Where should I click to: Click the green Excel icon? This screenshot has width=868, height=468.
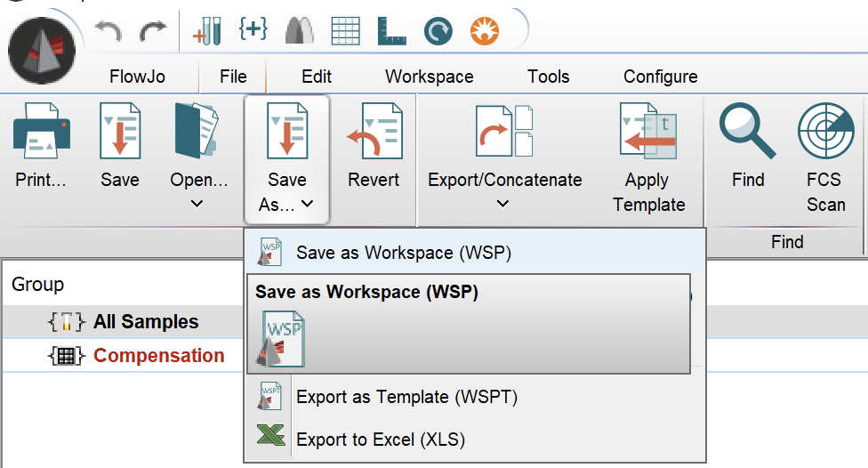[x=270, y=435]
